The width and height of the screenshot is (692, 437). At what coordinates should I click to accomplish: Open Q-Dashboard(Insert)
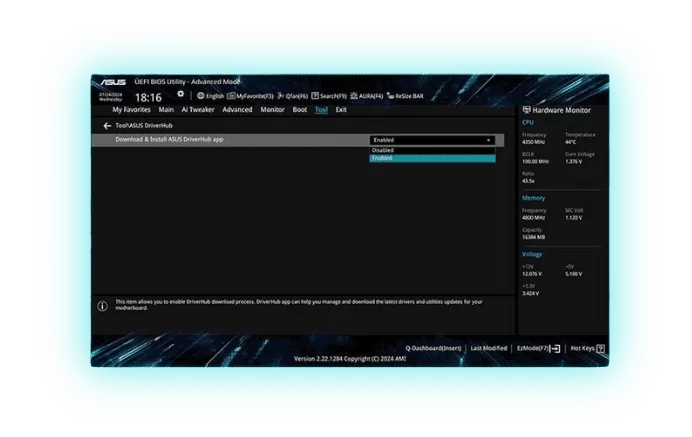point(433,348)
